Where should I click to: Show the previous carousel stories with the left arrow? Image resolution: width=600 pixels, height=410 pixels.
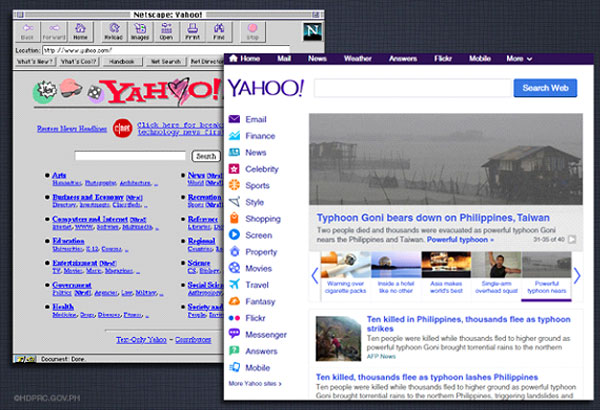[315, 276]
